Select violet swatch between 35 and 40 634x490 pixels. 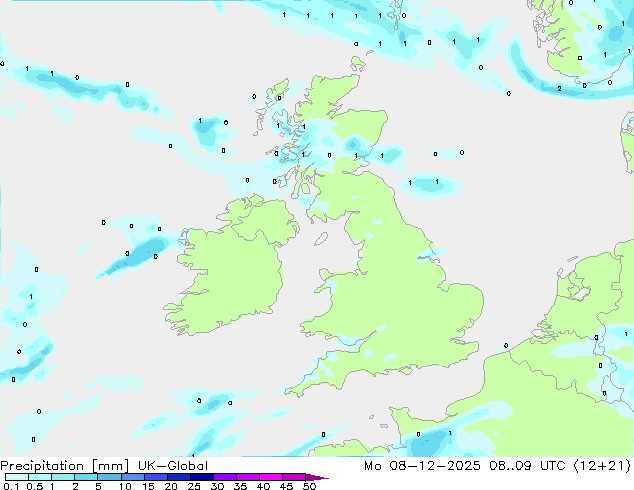(248, 477)
